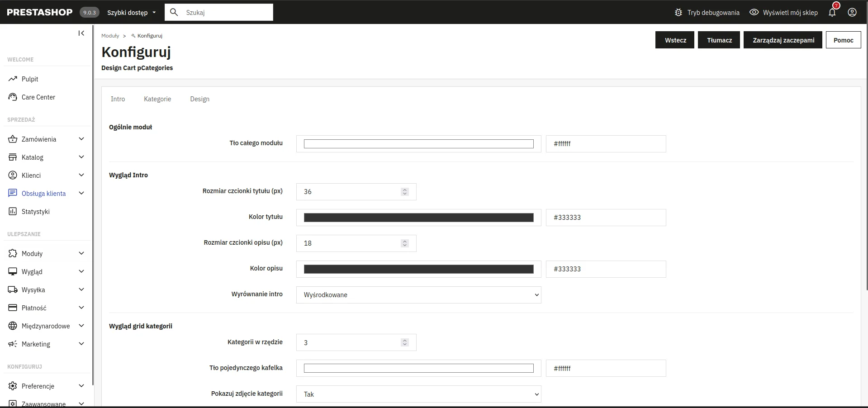Click the eye icon for shop view

point(754,12)
